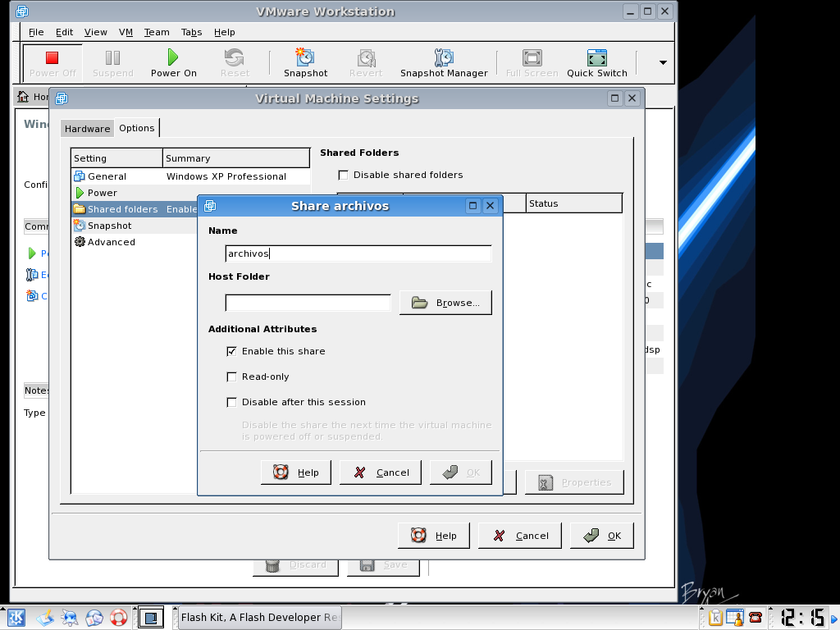Click the Summary column header
Screen dimensions: 840x630
click(x=236, y=158)
